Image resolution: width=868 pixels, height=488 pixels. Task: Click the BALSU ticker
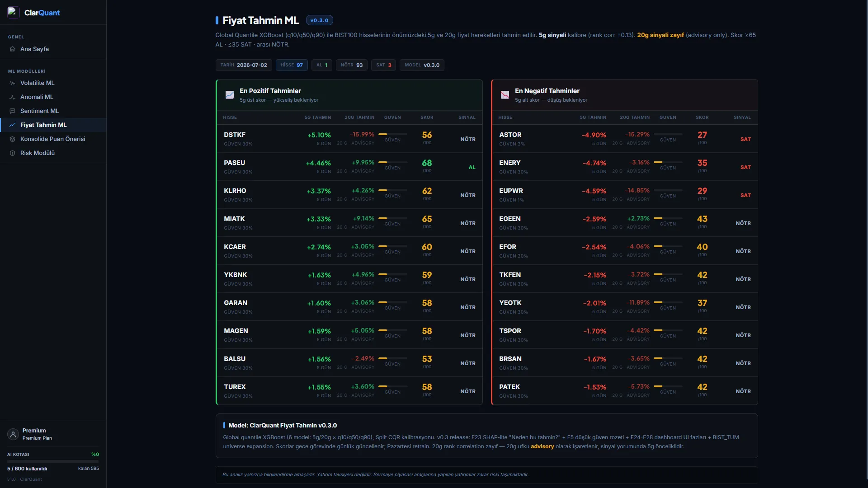[235, 359]
